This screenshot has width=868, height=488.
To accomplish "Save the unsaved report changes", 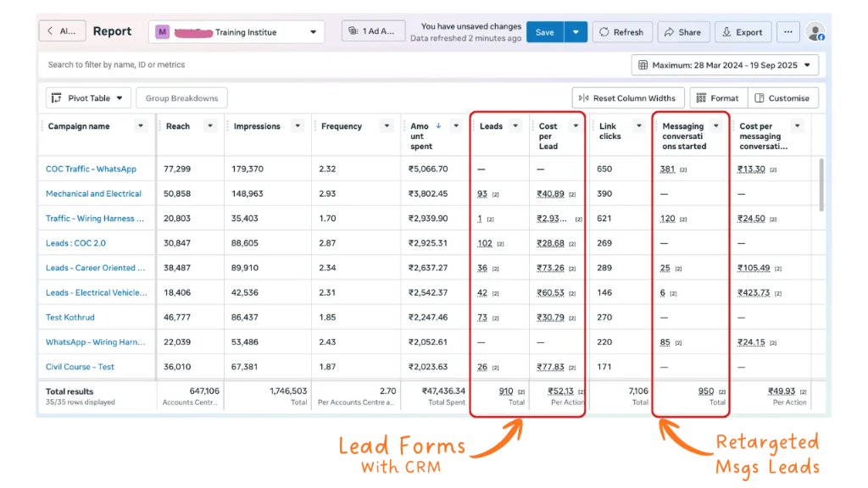I will [545, 32].
